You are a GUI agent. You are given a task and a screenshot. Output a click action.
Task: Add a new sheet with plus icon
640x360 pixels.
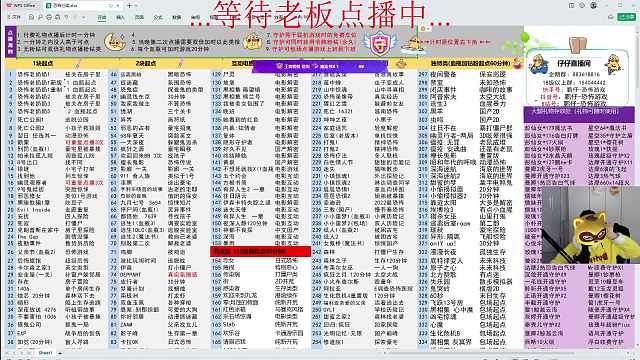click(60, 353)
